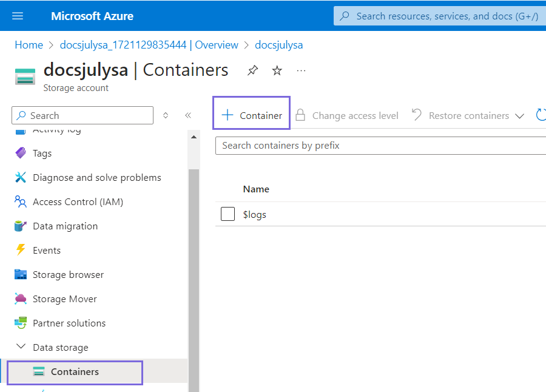
Task: Click the Refresh icon in toolbar
Action: (541, 115)
